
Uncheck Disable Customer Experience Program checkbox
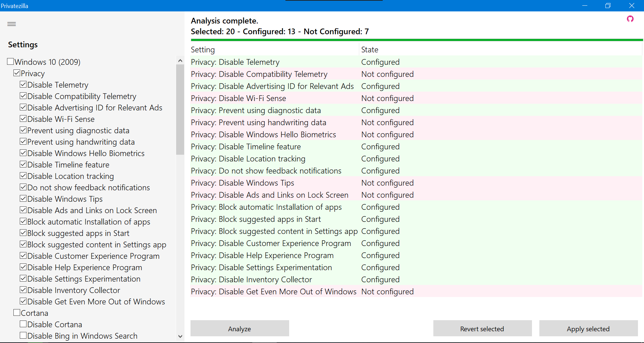[x=23, y=255]
